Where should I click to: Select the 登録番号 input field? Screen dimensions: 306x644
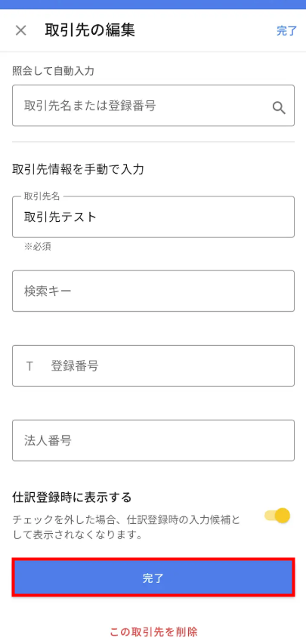153,365
